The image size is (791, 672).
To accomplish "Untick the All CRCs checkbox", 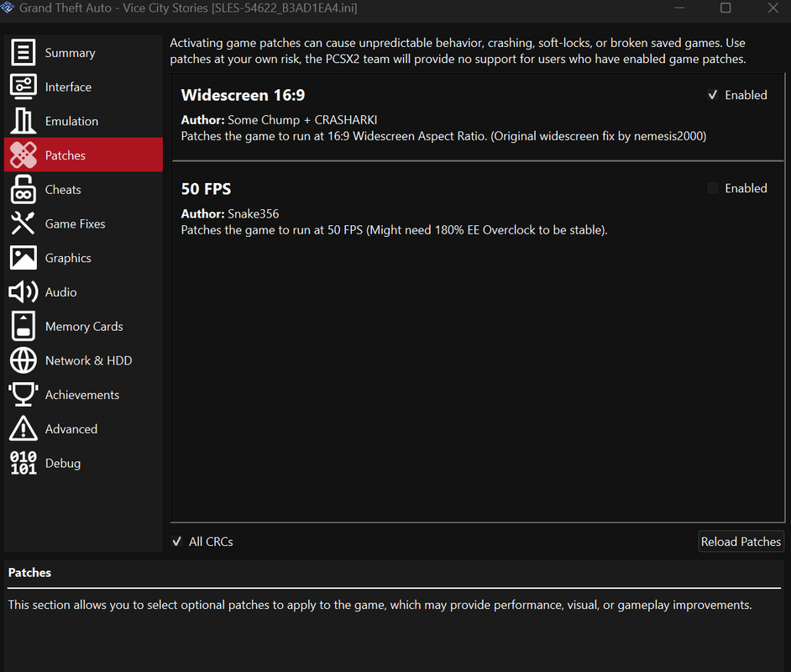I will [x=177, y=541].
